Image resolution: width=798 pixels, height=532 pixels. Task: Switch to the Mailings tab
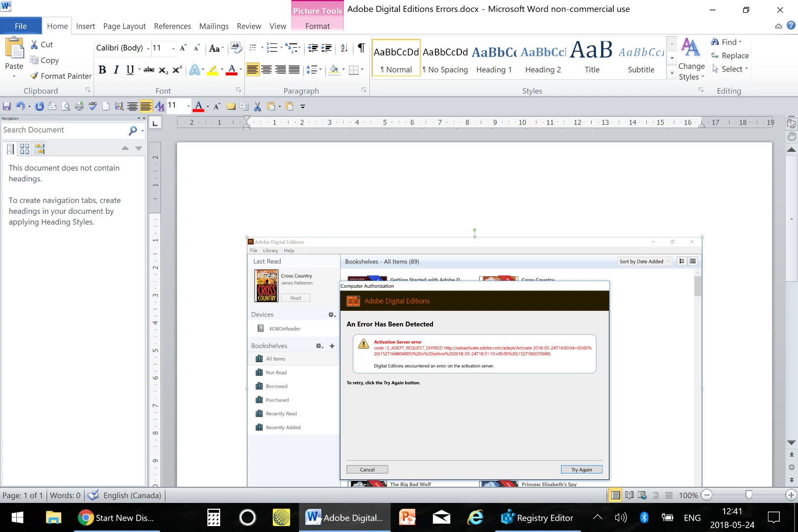coord(214,26)
